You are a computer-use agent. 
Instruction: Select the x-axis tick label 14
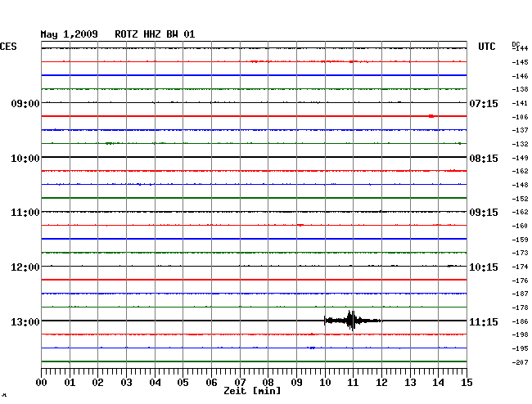point(438,383)
